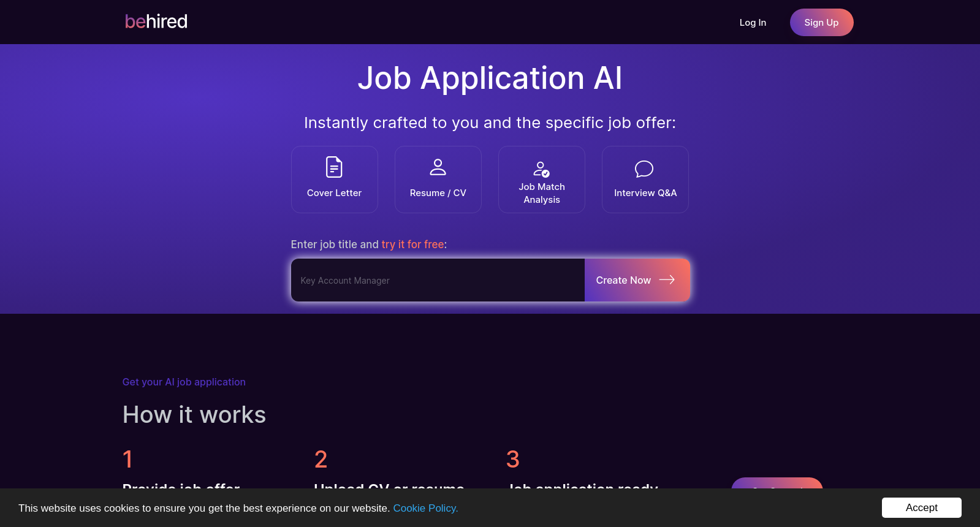The width and height of the screenshot is (980, 527).
Task: Open the Log In page
Action: (753, 23)
